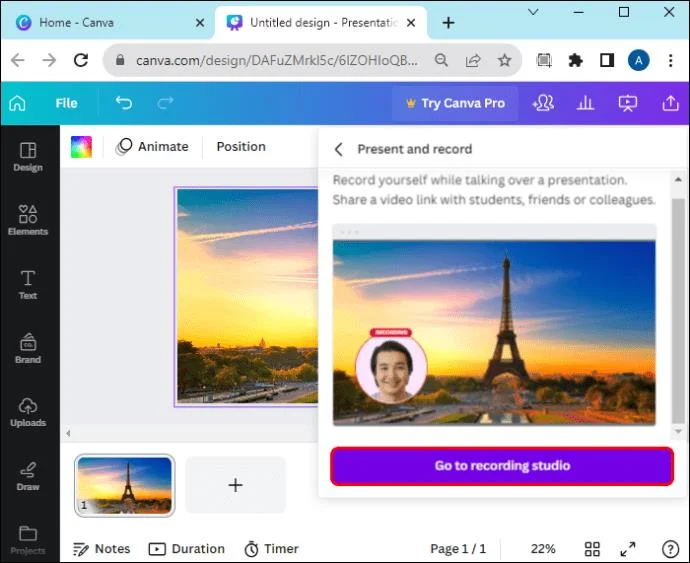Click the Animate button
Viewport: 690px width, 563px height.
click(x=152, y=147)
